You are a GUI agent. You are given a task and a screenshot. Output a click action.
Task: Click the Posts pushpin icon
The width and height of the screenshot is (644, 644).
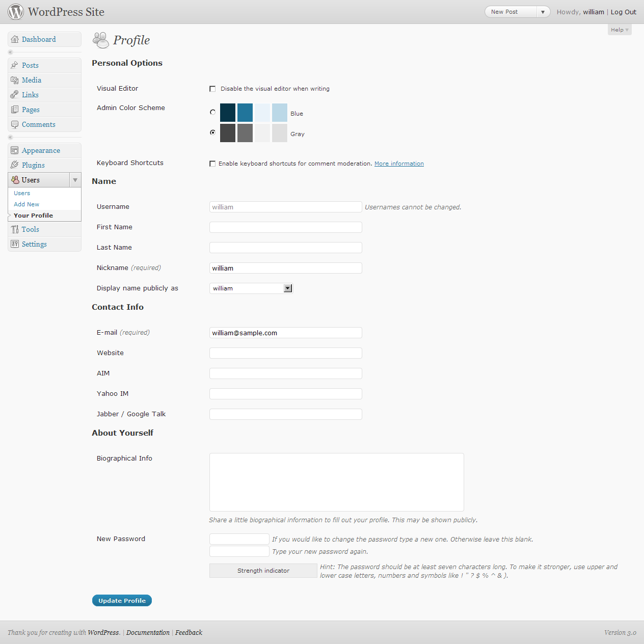15,65
